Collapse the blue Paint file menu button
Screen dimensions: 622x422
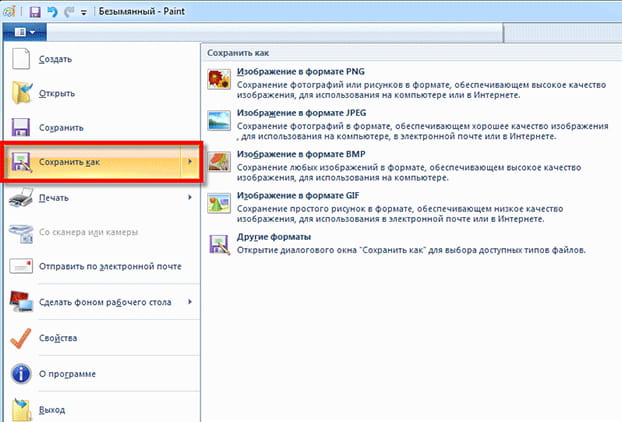26,31
